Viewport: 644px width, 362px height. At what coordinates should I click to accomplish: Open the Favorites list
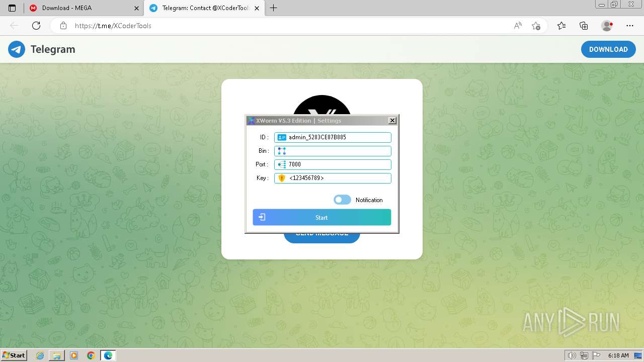[561, 26]
